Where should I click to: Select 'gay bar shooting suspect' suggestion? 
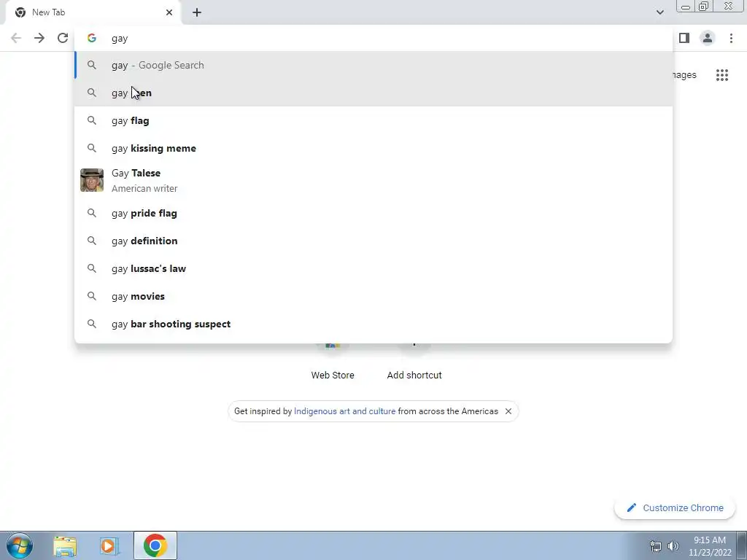373,324
